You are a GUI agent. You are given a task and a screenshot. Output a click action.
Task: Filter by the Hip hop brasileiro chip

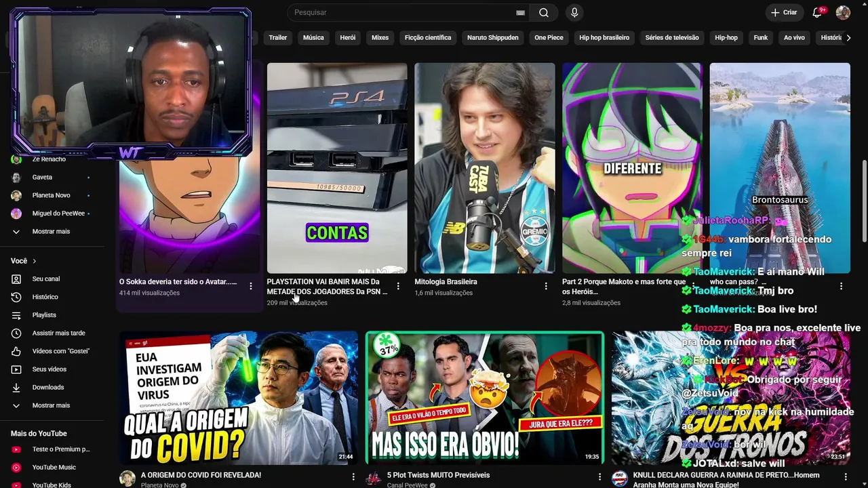click(604, 38)
